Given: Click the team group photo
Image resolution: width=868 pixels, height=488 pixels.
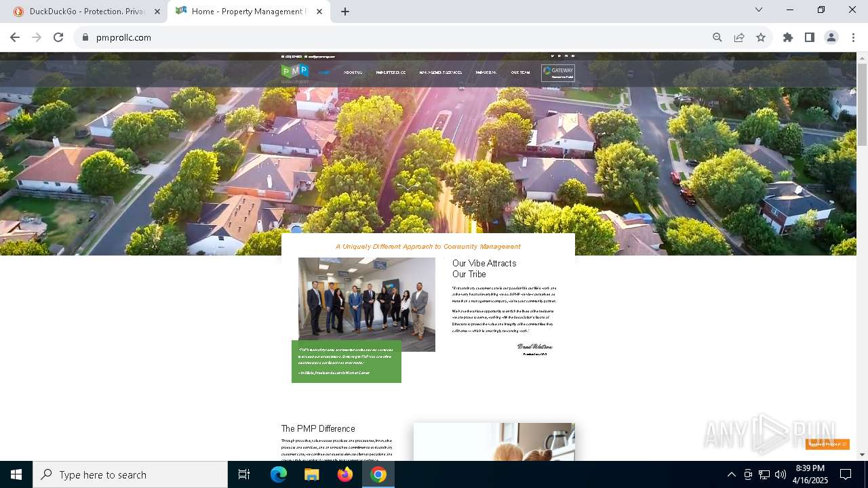Looking at the screenshot, I should coord(367,304).
